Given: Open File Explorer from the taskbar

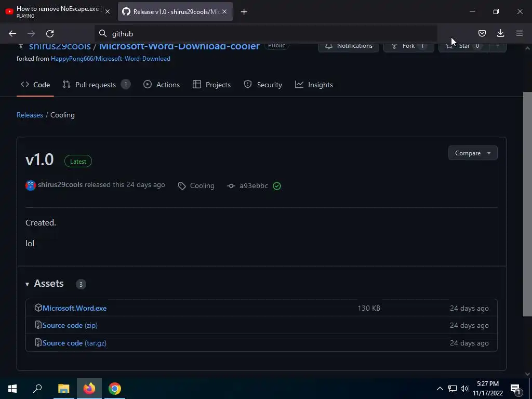Looking at the screenshot, I should click(x=63, y=389).
